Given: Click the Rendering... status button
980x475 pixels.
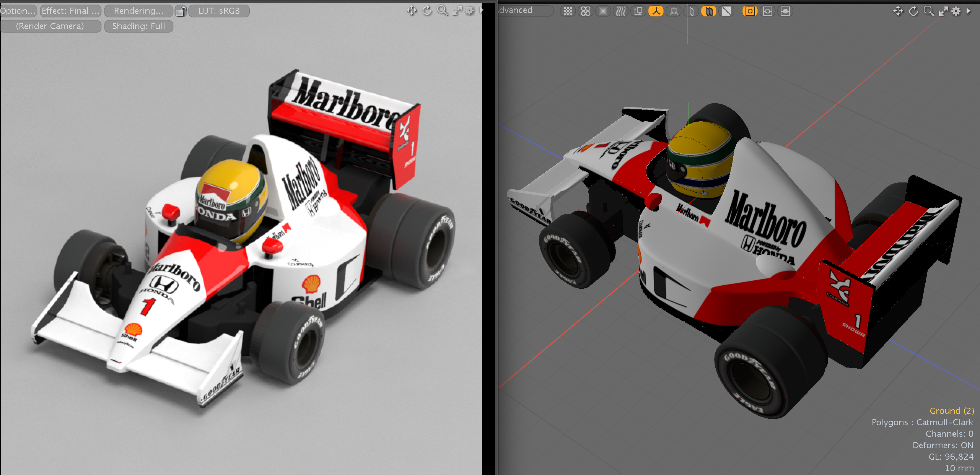Looking at the screenshot, I should pyautogui.click(x=138, y=11).
